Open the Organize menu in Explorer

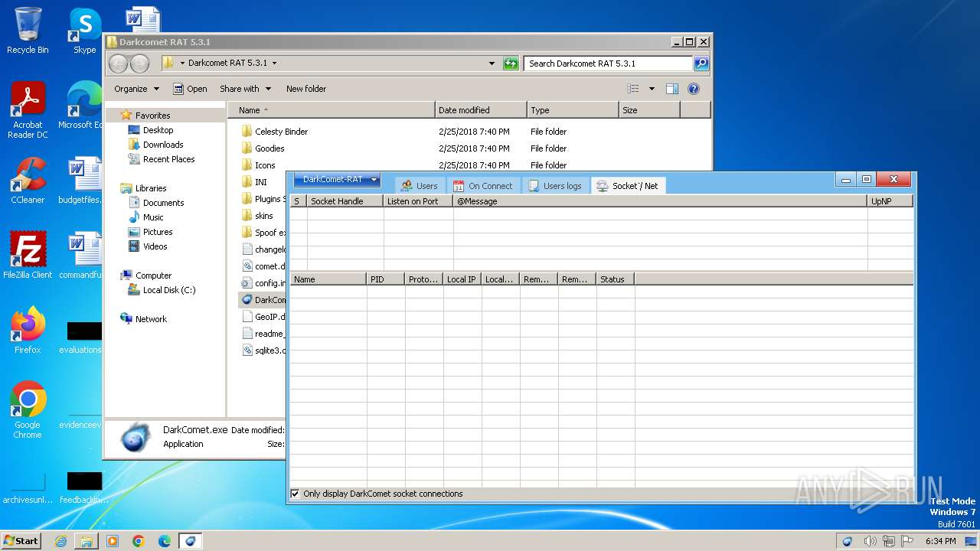[x=136, y=89]
